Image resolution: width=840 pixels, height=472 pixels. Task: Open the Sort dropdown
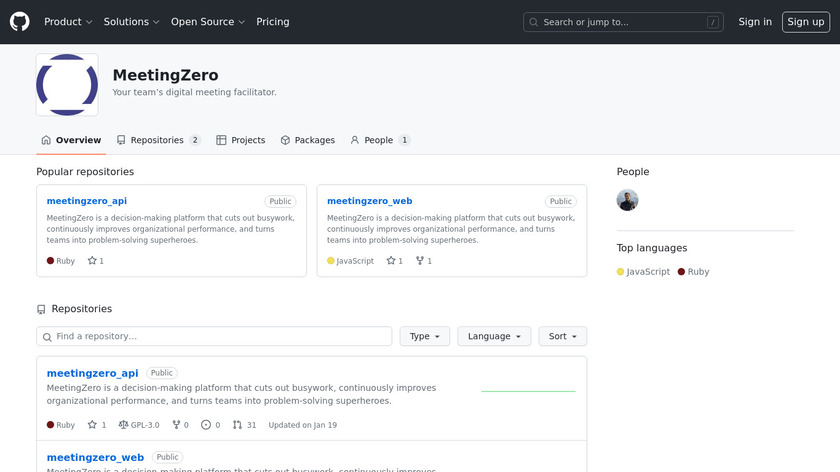click(x=562, y=337)
